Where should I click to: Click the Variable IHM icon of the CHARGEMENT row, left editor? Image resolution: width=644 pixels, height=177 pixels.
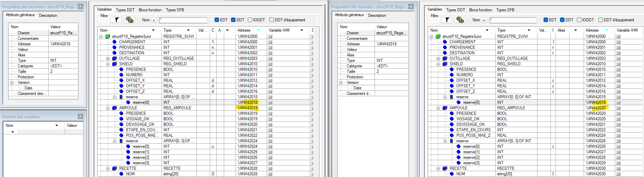coord(270,42)
